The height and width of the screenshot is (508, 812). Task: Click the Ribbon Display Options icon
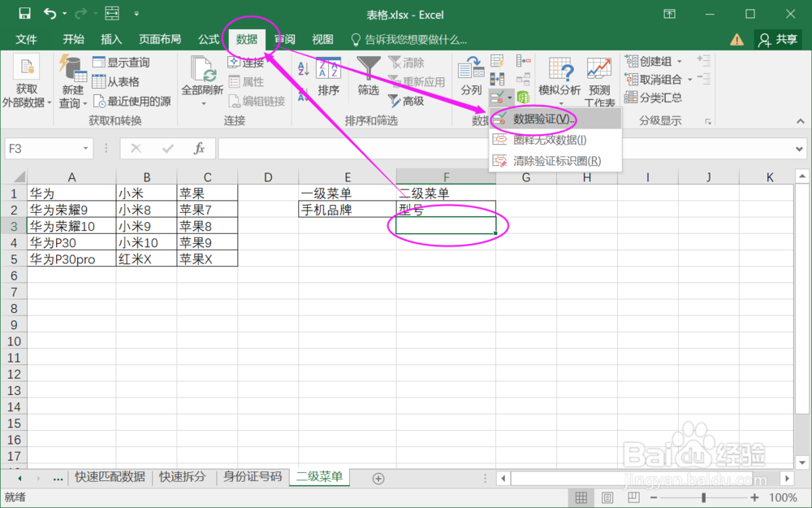[x=669, y=15]
